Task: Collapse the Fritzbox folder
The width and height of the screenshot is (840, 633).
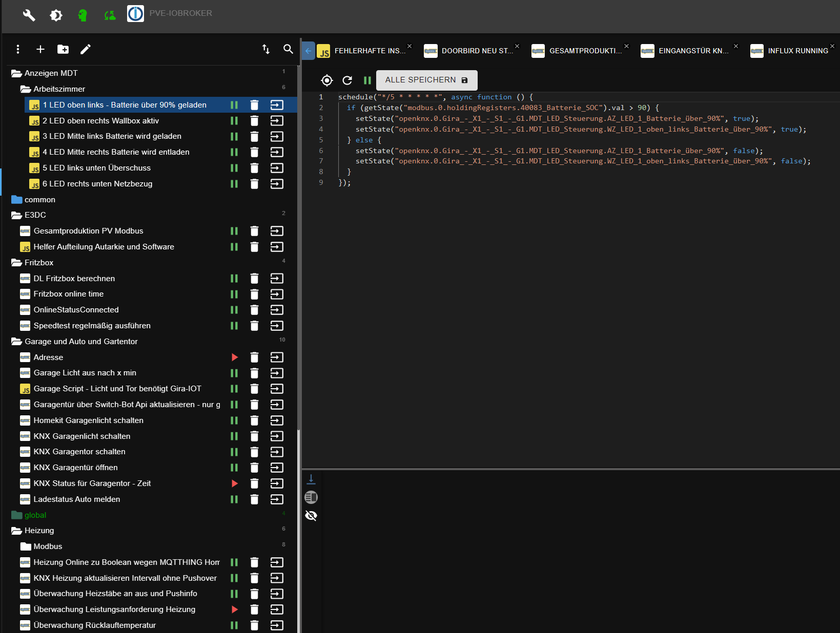Action: (x=16, y=263)
